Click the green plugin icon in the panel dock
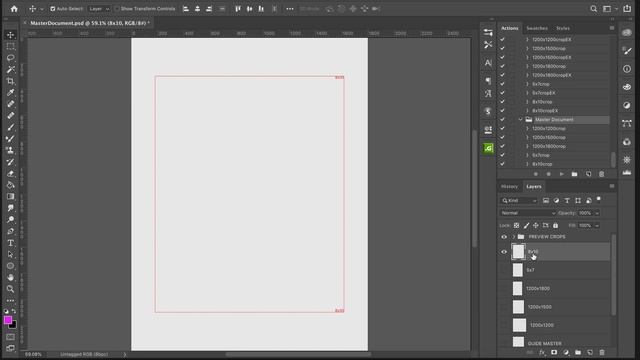 [488, 148]
